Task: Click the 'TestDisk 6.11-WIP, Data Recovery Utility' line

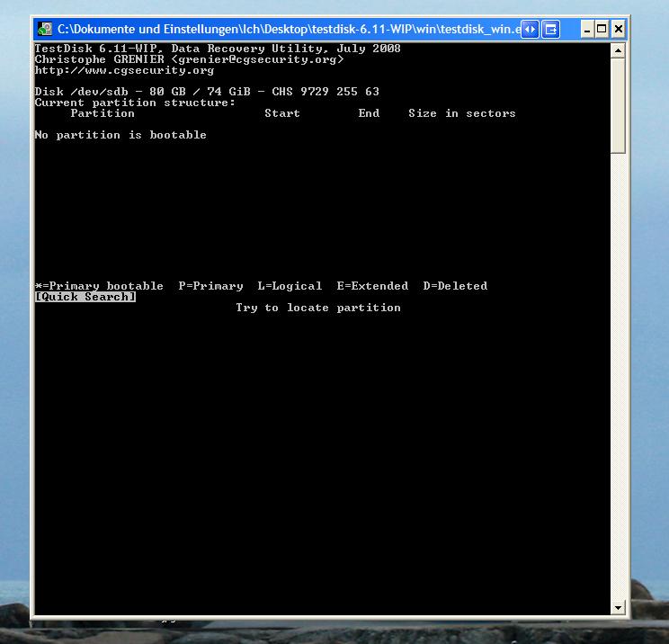Action: click(x=218, y=49)
